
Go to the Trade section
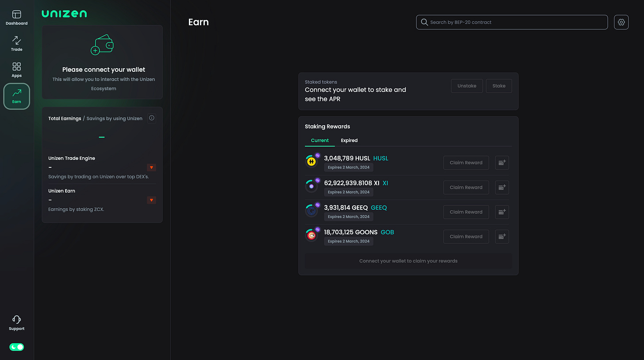(x=16, y=44)
